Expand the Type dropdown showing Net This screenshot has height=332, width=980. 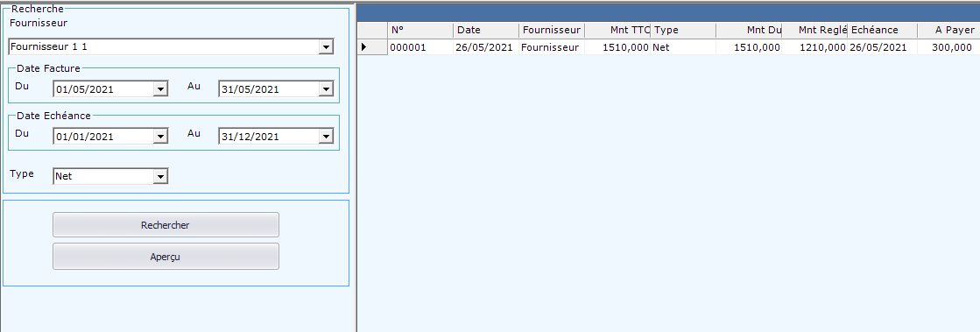tap(160, 177)
